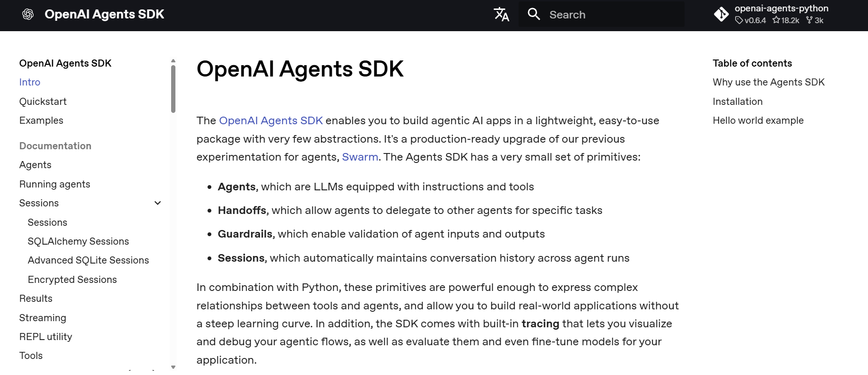The height and width of the screenshot is (375, 868).
Task: Click the bold word tracing in paragraph
Action: [x=540, y=324]
